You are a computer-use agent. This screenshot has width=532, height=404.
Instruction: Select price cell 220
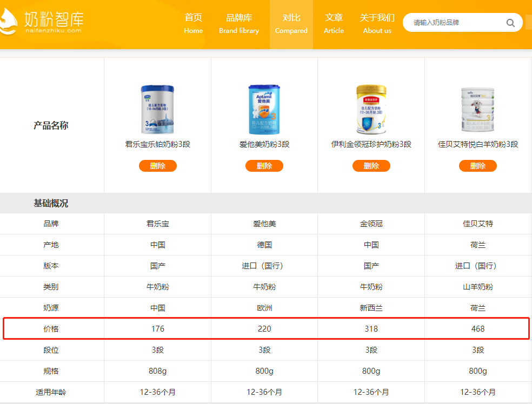264,329
